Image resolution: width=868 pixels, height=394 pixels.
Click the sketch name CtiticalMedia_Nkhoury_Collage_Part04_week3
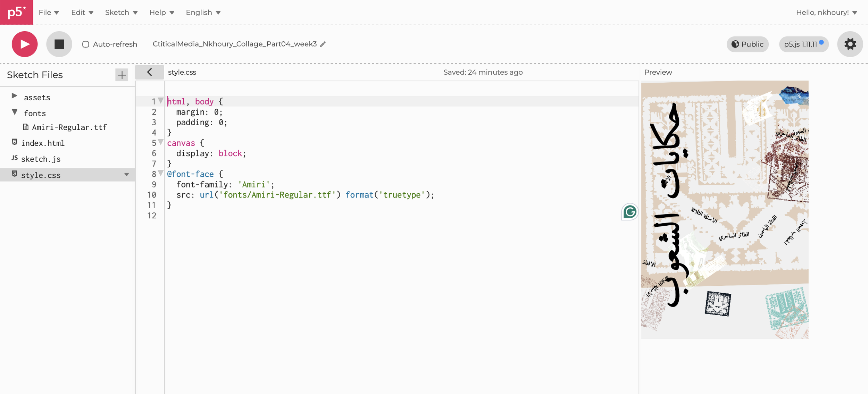pyautogui.click(x=235, y=44)
